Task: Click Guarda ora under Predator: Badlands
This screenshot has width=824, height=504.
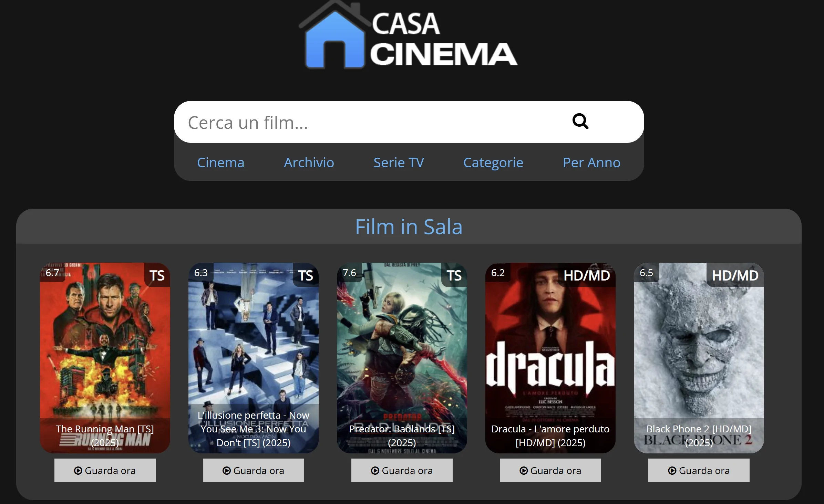Action: (402, 470)
